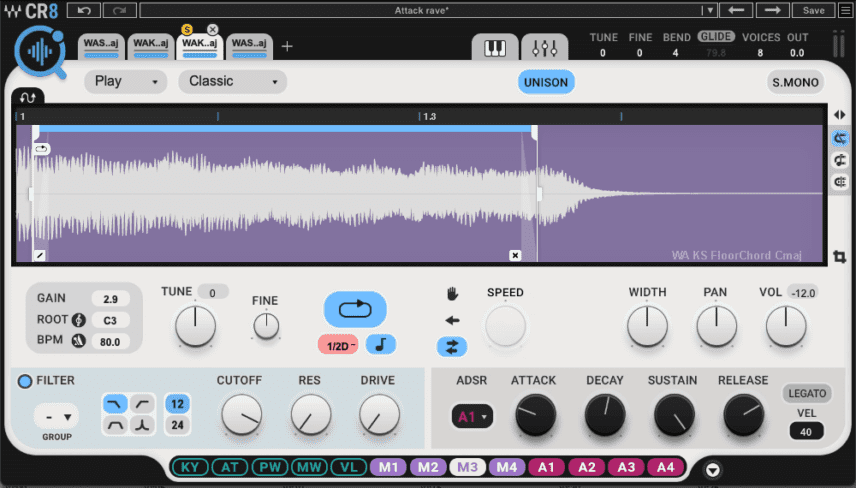Select the second loop mode icon right of waveform
856x488 pixels.
tap(840, 160)
